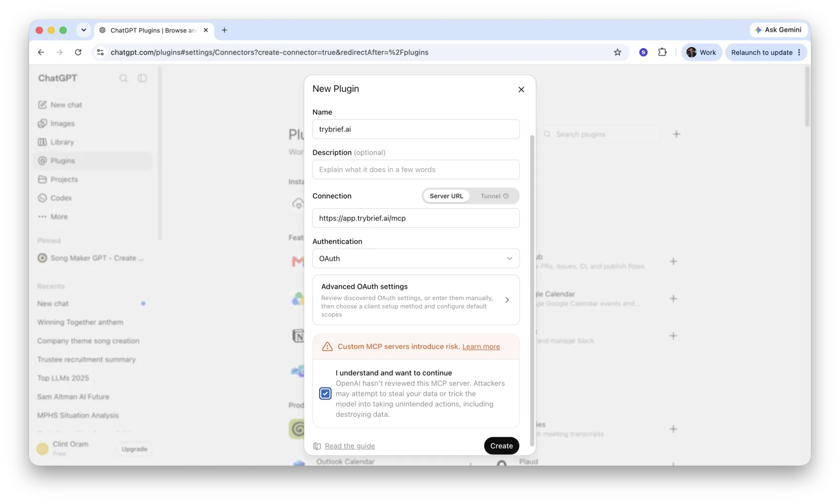Viewport: 840px width, 504px height.
Task: Open Projects in the sidebar
Action: click(92, 180)
